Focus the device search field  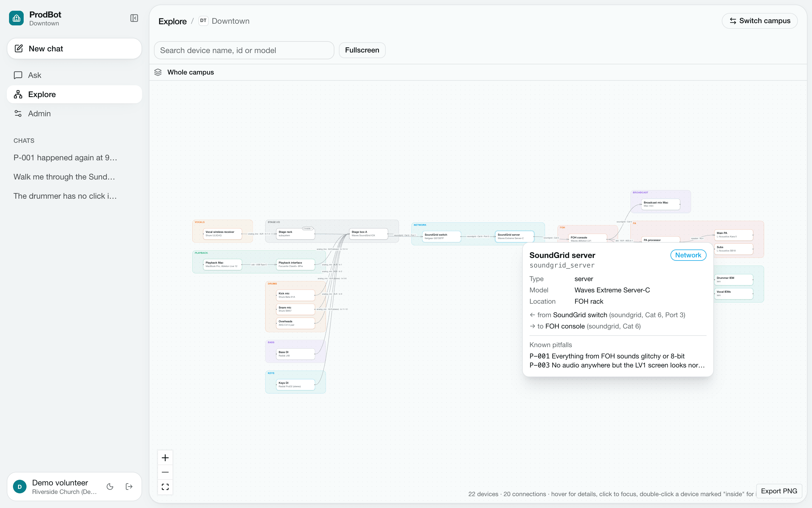[244, 51]
